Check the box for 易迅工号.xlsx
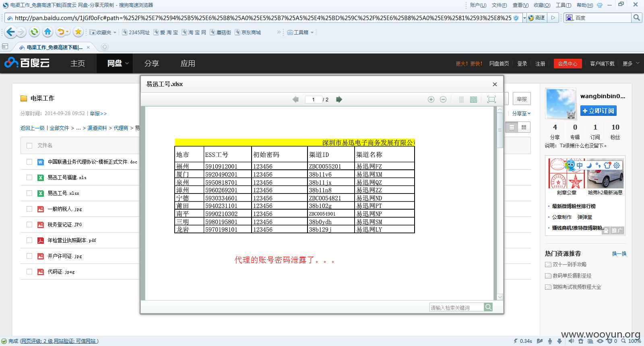644x346 pixels. point(29,193)
